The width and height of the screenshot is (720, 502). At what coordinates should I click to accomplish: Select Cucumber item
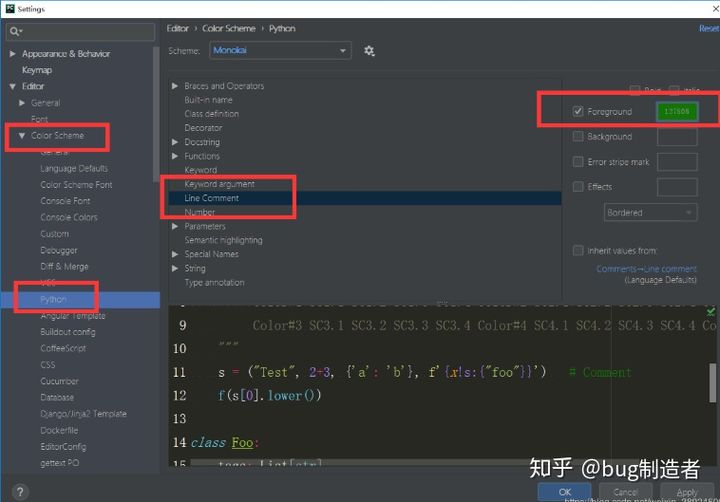(x=59, y=381)
